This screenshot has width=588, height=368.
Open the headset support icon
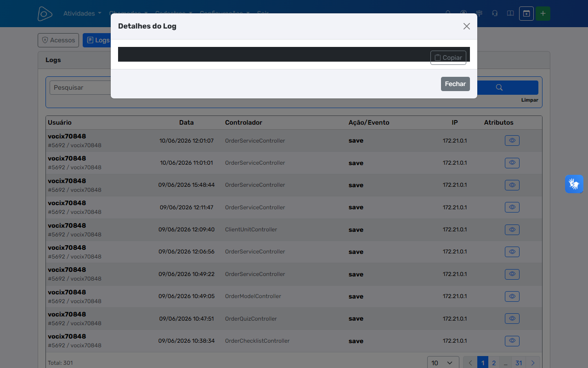click(495, 13)
